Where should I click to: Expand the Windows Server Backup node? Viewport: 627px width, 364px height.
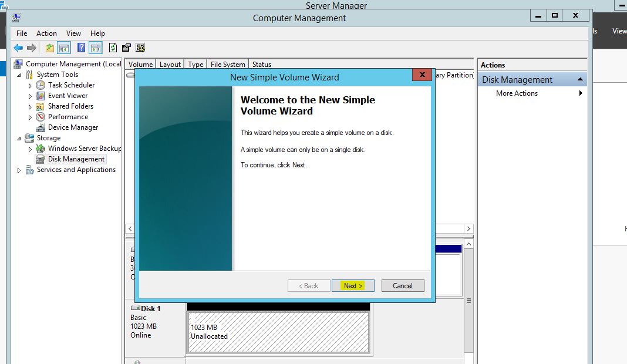31,149
